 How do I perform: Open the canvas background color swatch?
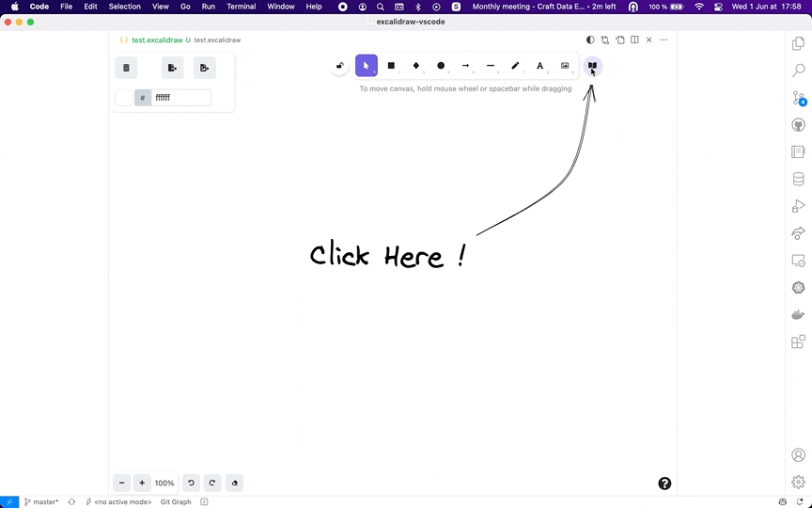coord(123,98)
